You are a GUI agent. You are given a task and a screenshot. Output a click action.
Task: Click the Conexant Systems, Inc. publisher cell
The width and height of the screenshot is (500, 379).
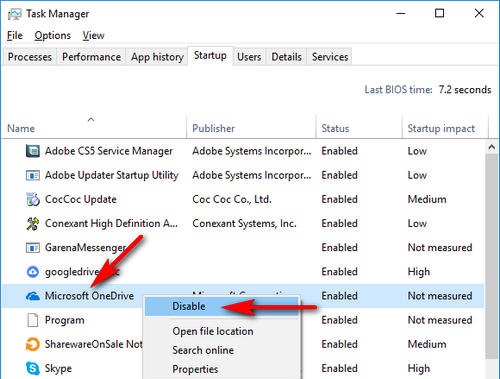click(x=244, y=224)
